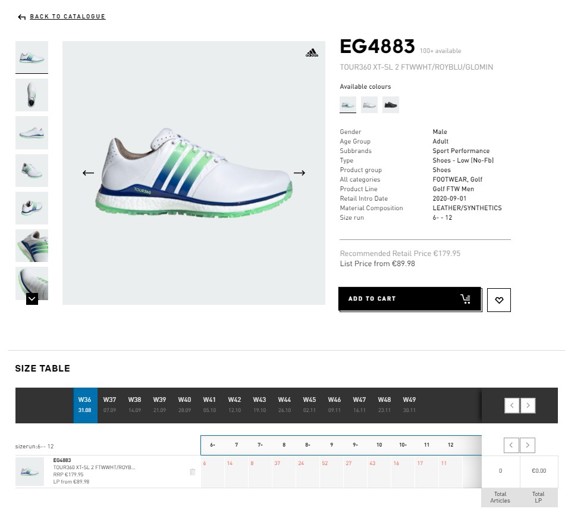Select delivery week W42 tab
The height and width of the screenshot is (520, 568).
pyautogui.click(x=234, y=405)
